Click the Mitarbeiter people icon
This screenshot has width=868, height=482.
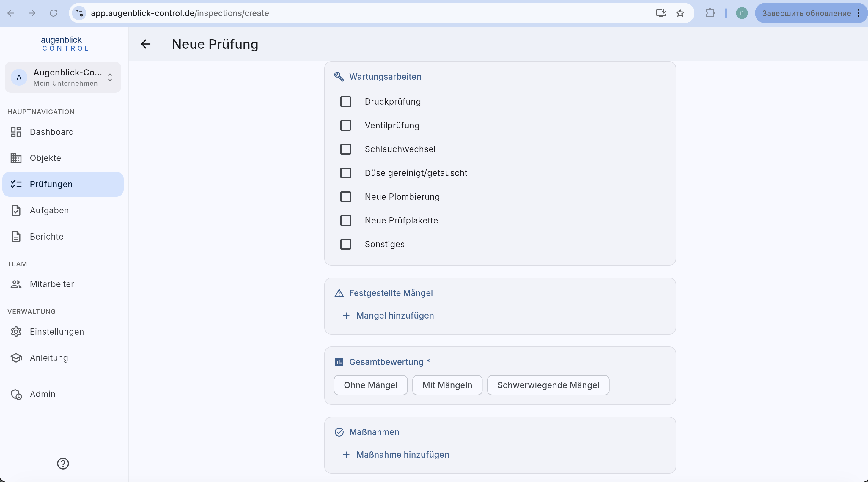[16, 284]
